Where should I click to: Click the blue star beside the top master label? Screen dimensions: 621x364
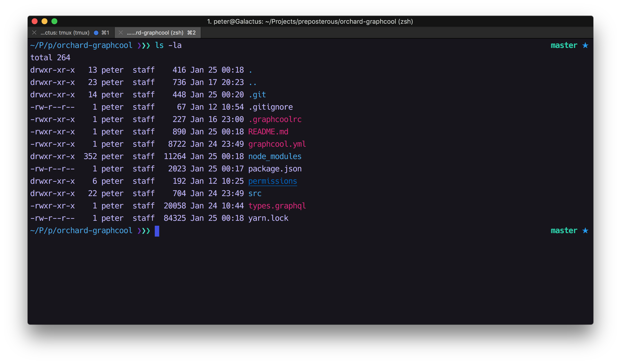click(585, 45)
